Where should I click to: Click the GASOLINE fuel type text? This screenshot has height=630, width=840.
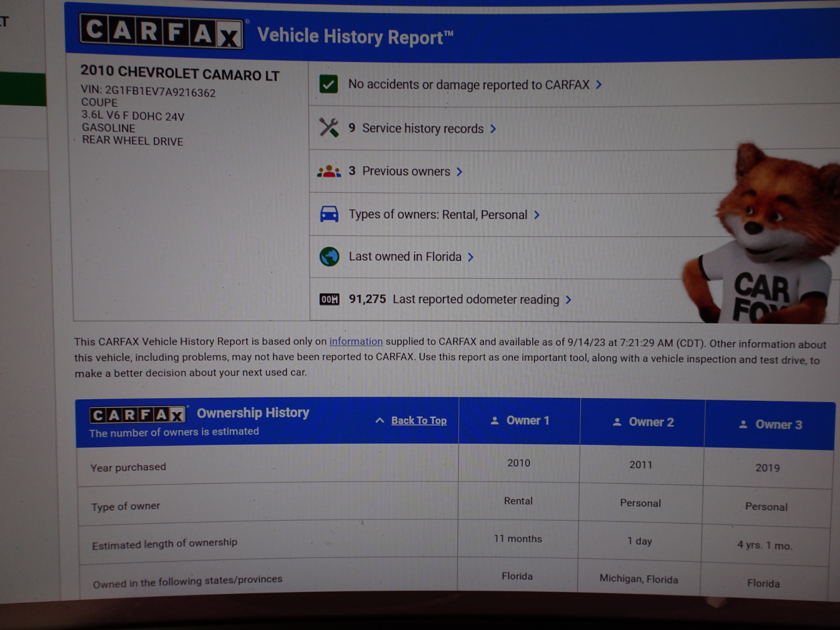tap(108, 128)
